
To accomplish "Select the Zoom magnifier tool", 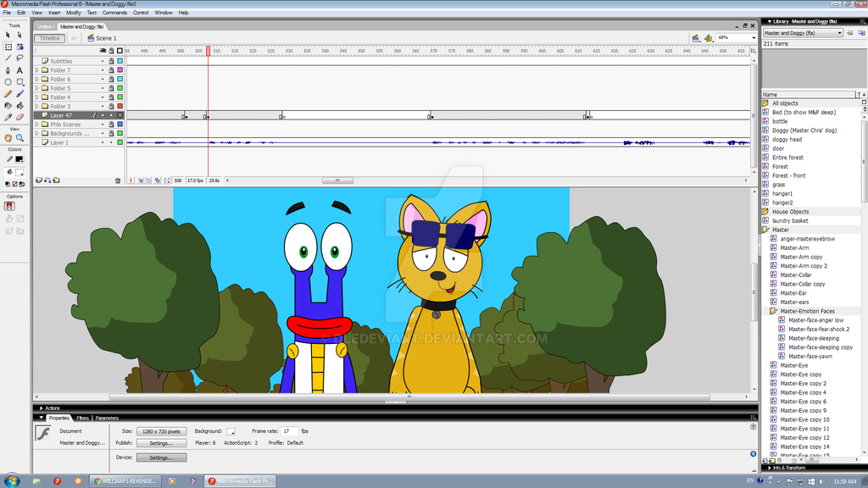I will [x=20, y=138].
